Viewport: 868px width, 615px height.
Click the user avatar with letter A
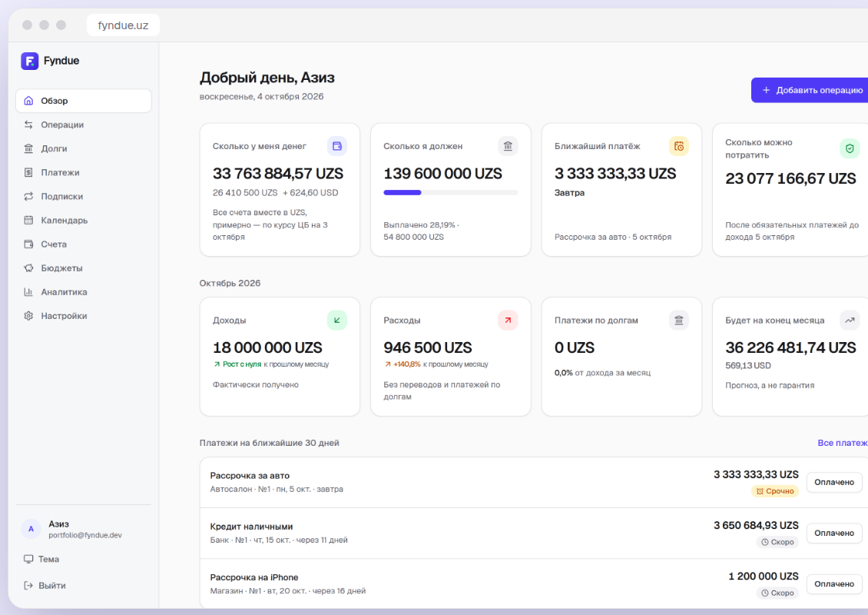click(31, 529)
